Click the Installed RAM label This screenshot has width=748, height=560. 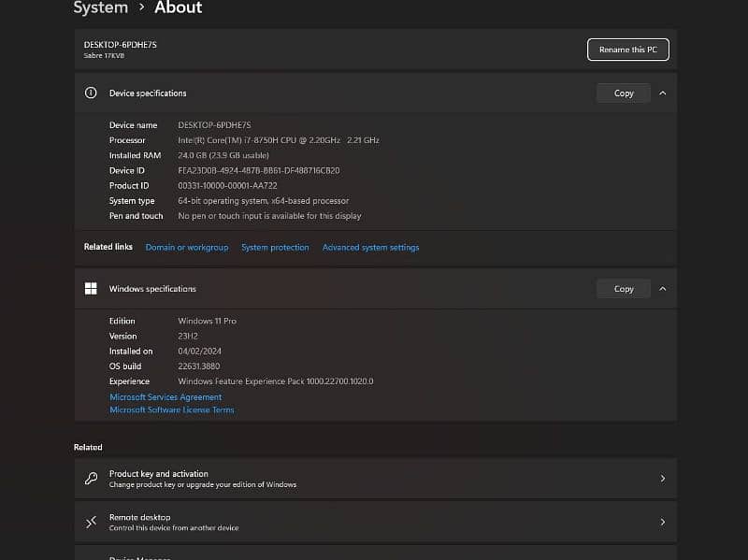[135, 155]
